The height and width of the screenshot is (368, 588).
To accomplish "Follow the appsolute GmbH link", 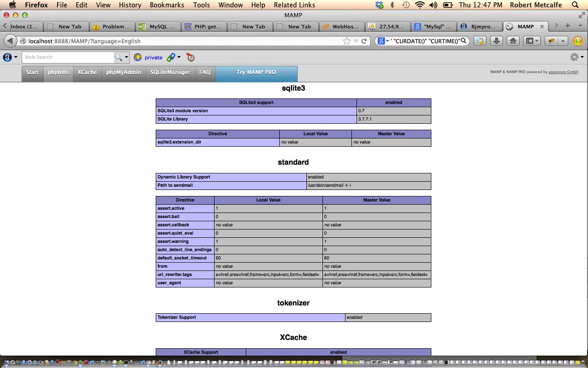I will pyautogui.click(x=563, y=72).
